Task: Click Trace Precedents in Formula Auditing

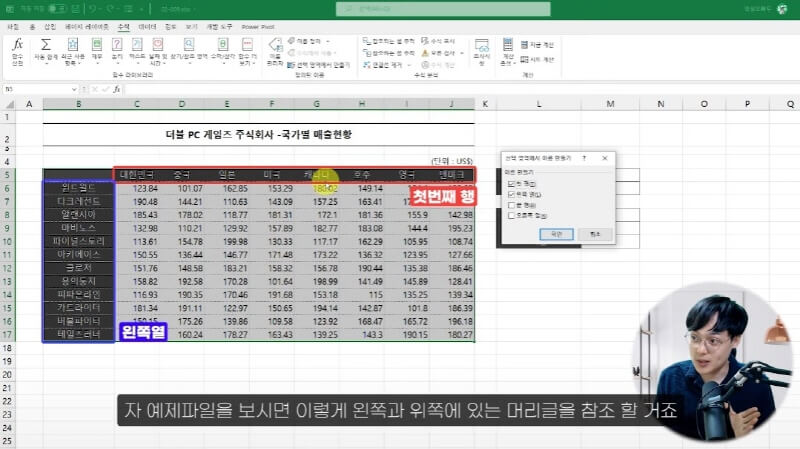Action: click(388, 41)
